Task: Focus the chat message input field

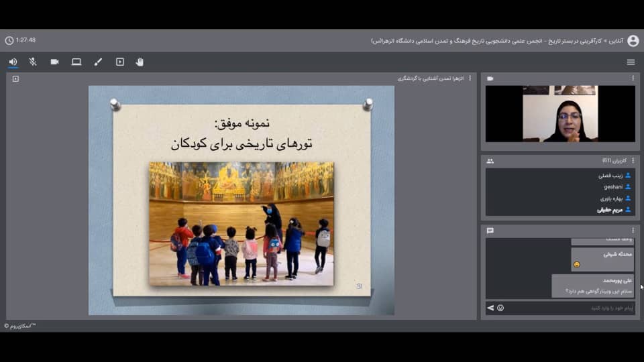Action: (x=571, y=308)
